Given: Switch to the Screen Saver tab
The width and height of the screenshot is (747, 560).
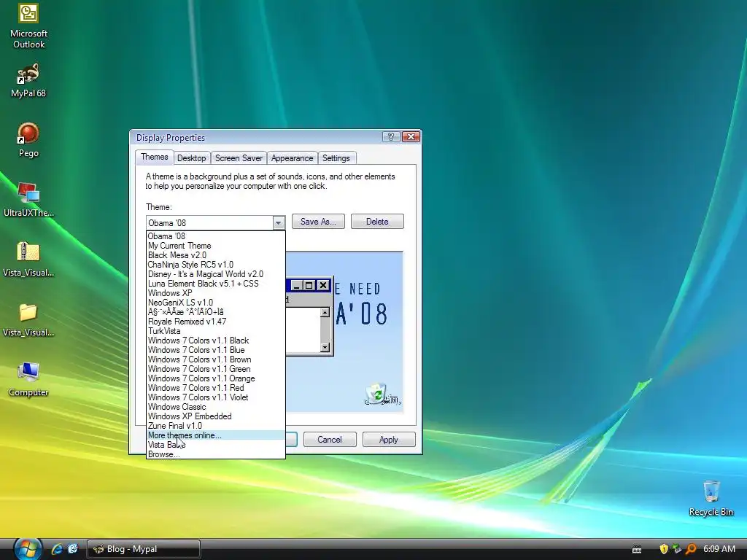Looking at the screenshot, I should [239, 158].
